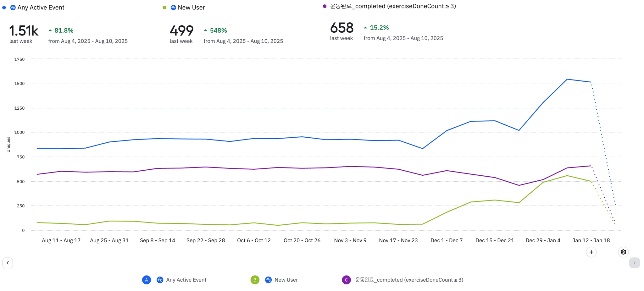Click the blue A series badge
The image size is (644, 291).
(x=147, y=280)
